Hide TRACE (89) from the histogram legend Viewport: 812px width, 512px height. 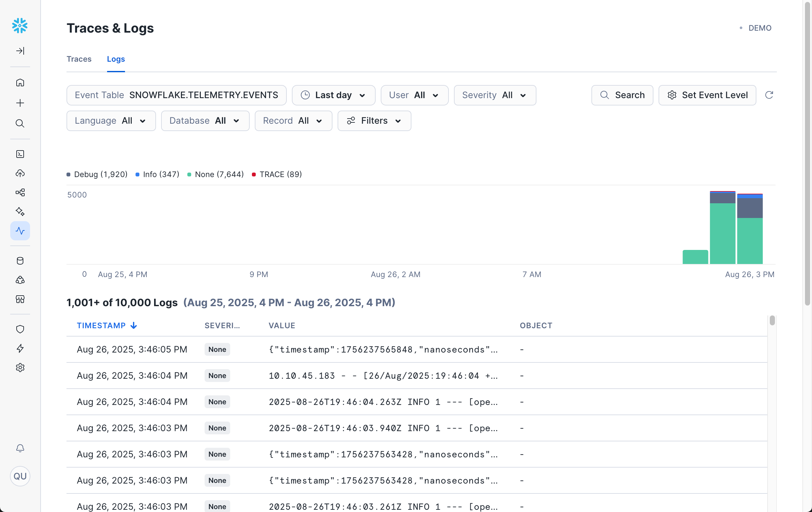click(x=277, y=174)
